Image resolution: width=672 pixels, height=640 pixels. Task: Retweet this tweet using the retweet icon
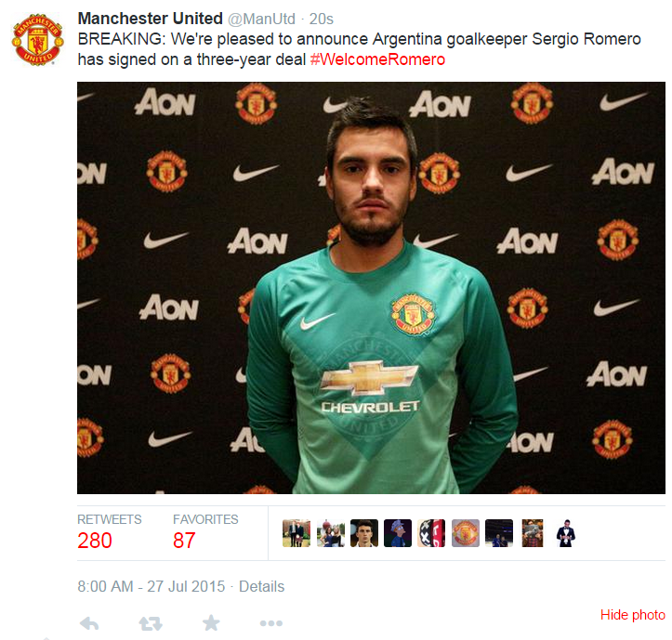pos(151,623)
